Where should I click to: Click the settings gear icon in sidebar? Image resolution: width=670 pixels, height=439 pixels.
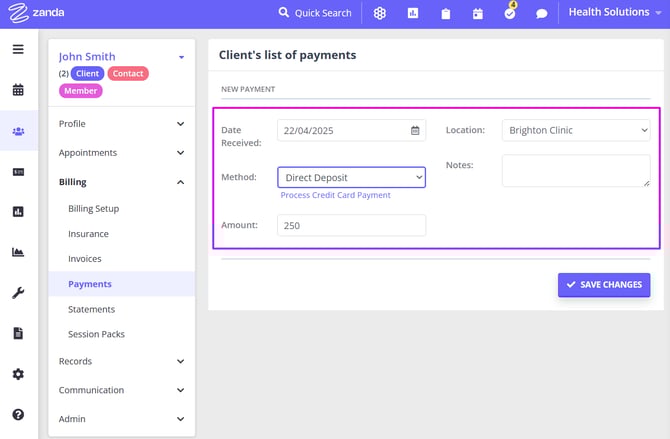18,374
